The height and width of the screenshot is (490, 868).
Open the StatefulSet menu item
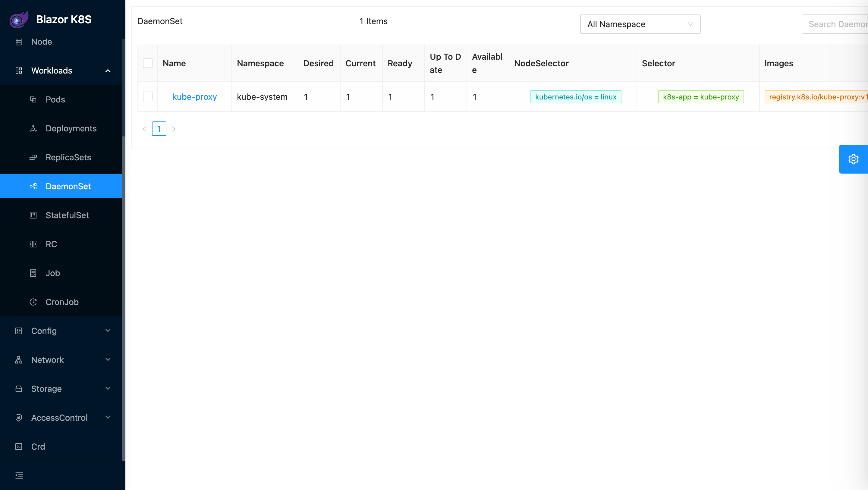click(x=61, y=215)
